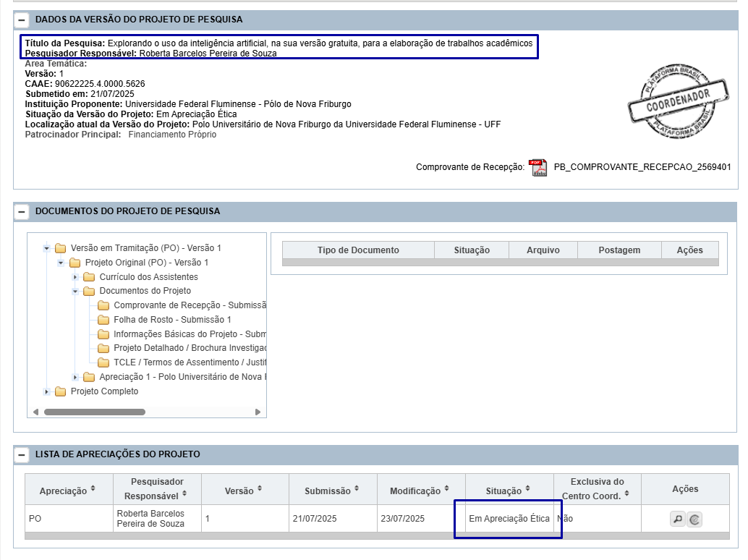Click the Folha de Rosto folder icon

(103, 320)
